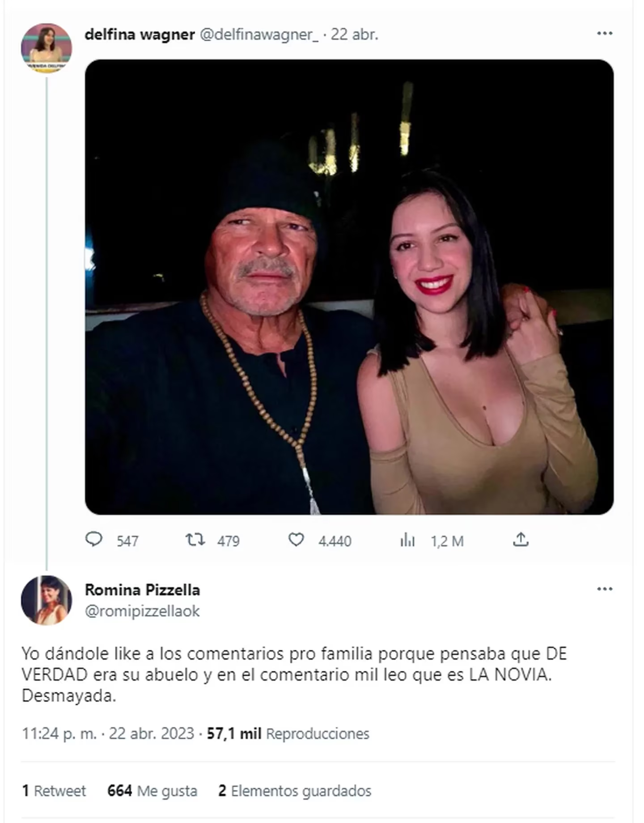Open more options on Romina Pizzella's tweet
The width and height of the screenshot is (644, 823).
tap(605, 589)
